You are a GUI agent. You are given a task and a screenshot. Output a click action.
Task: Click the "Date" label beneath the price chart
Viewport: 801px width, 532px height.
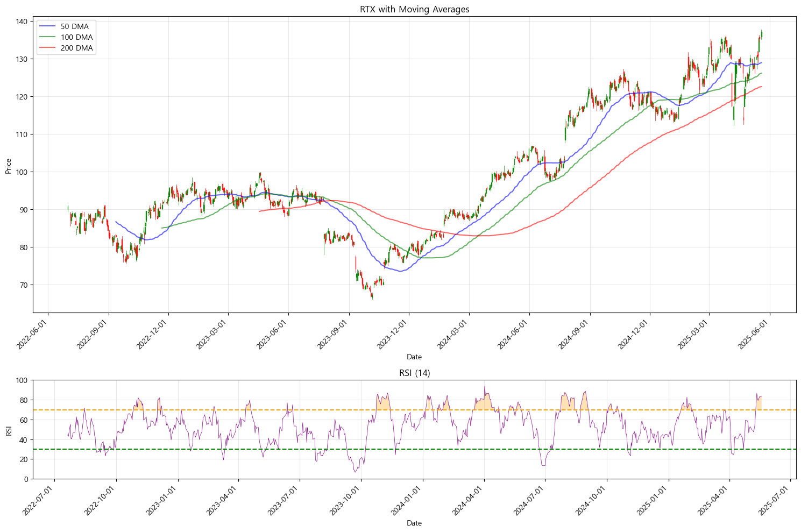tap(414, 357)
